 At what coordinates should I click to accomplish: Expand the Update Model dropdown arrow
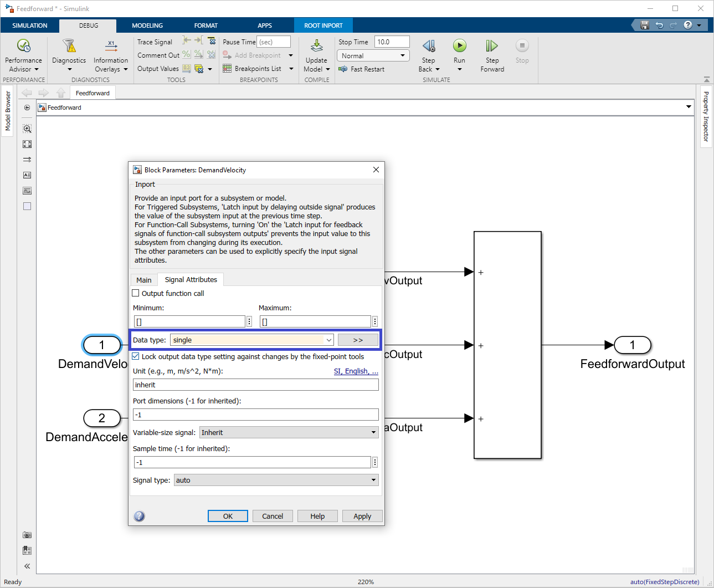(x=328, y=69)
